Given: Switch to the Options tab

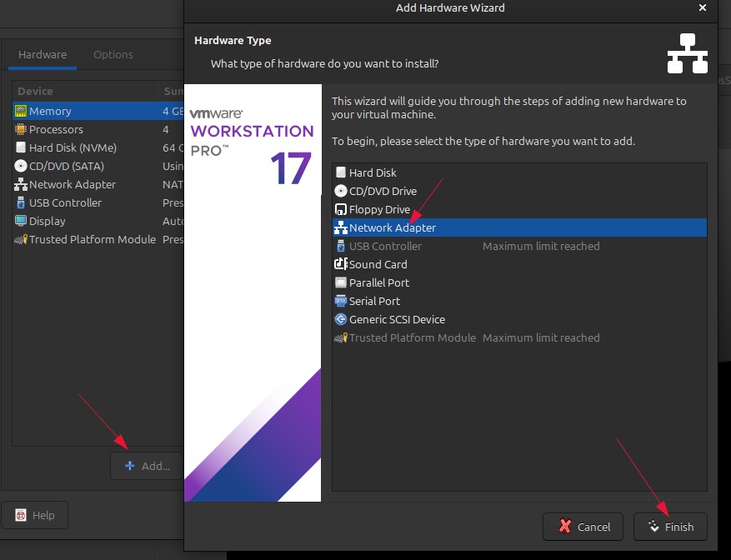Looking at the screenshot, I should coord(113,54).
